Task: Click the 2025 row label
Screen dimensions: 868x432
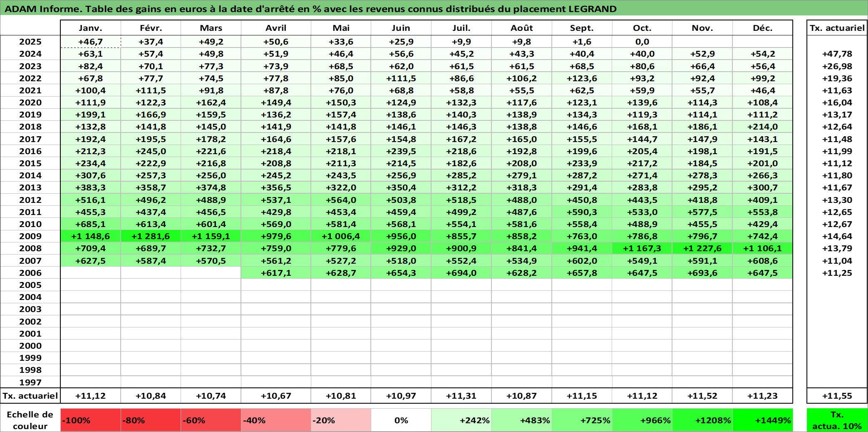Action: [x=30, y=42]
